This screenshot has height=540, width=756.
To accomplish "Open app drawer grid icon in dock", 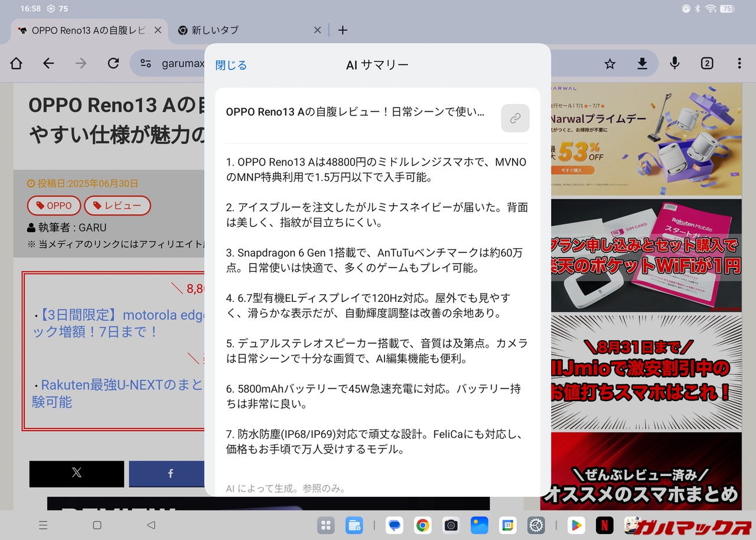I will [325, 525].
